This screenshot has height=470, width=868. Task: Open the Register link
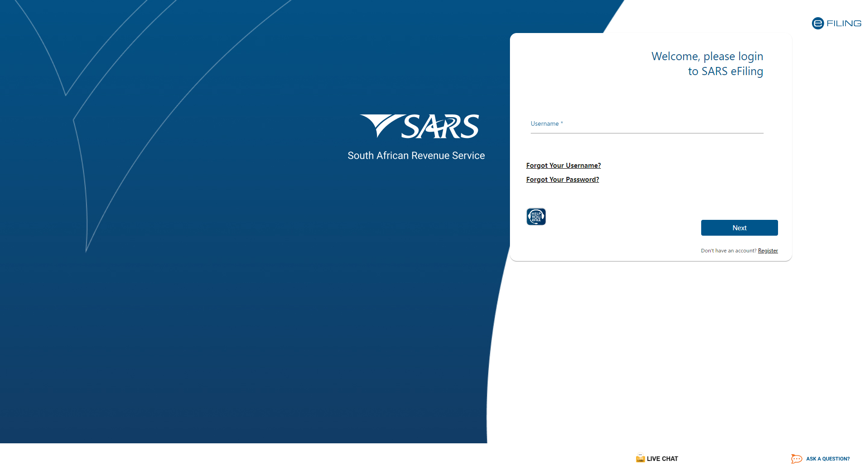click(768, 250)
